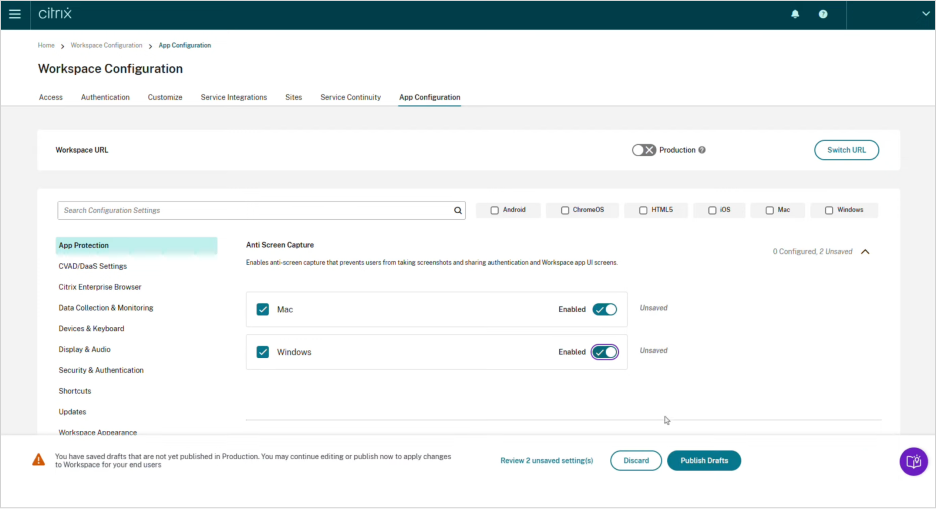Open the help question mark icon
Image resolution: width=936 pixels, height=509 pixels.
click(823, 14)
